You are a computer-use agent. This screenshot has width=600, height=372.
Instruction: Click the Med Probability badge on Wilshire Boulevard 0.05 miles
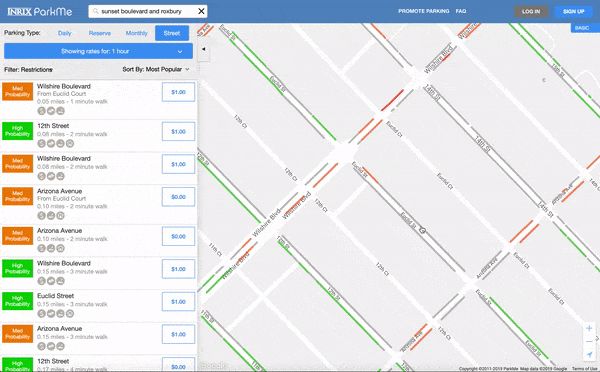pos(17,91)
